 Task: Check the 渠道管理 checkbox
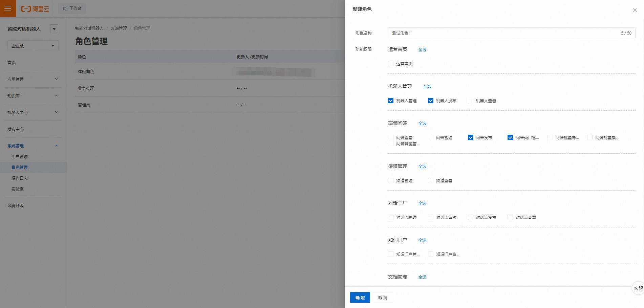tap(391, 180)
